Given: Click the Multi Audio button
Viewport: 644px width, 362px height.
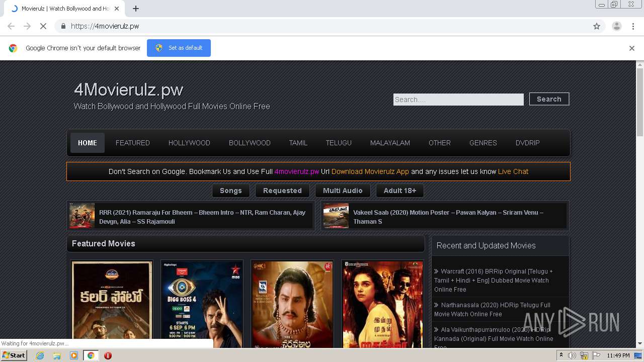Looking at the screenshot, I should coord(343,191).
